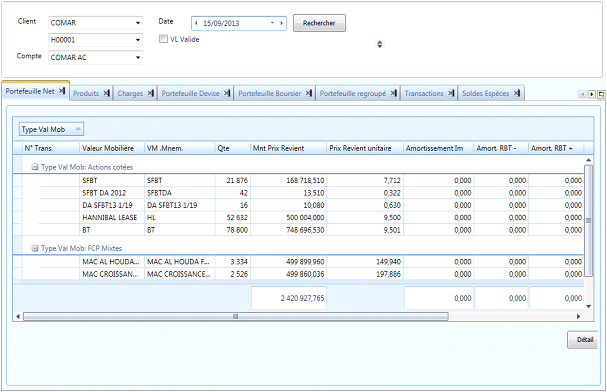Image resolution: width=607 pixels, height=392 pixels.
Task: Collapse the FCP Mixtes group
Action: pyautogui.click(x=35, y=248)
